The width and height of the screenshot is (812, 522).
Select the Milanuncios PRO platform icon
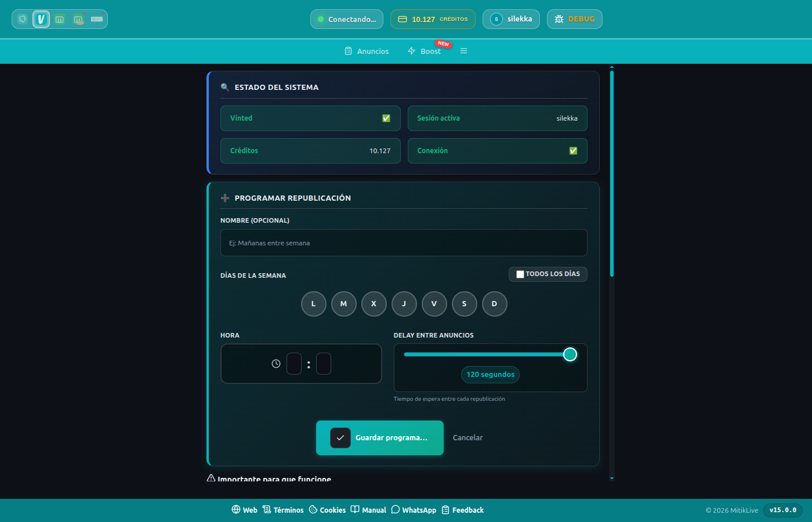click(78, 19)
